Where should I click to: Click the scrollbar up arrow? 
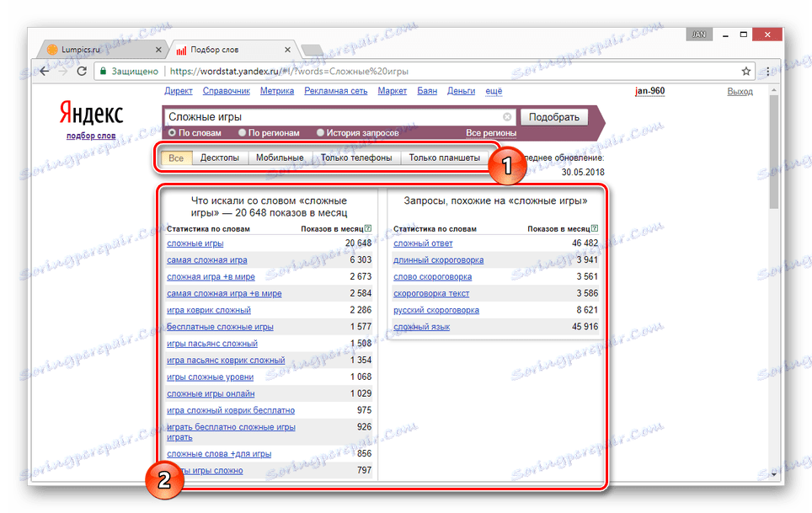click(774, 90)
